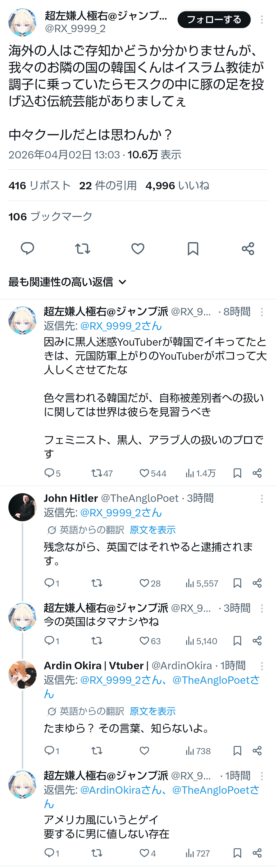Click the @TheAngloPoet mention in Ardin Okira's reply
276x868 pixels.
(x=216, y=680)
